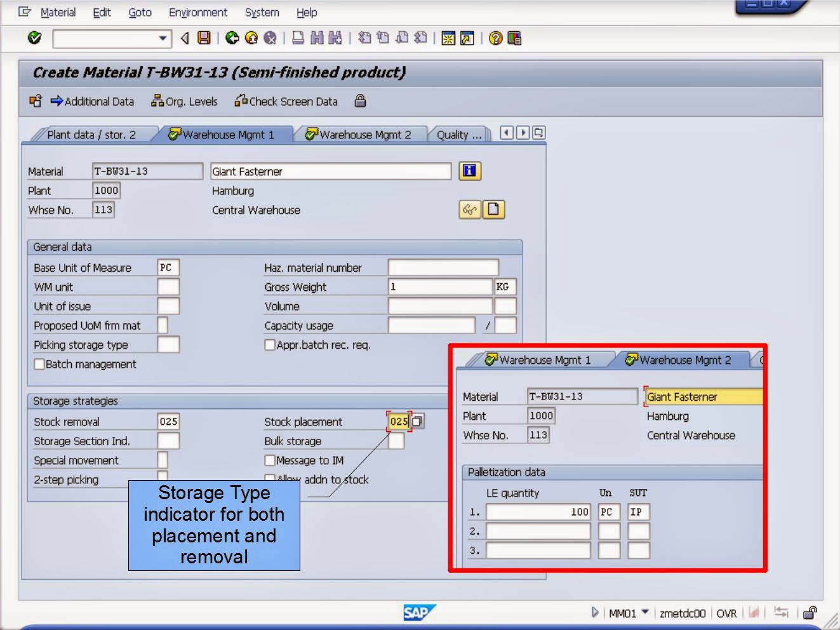Image resolution: width=840 pixels, height=630 pixels.
Task: Click the Find Next binoculars icon
Action: click(x=335, y=38)
